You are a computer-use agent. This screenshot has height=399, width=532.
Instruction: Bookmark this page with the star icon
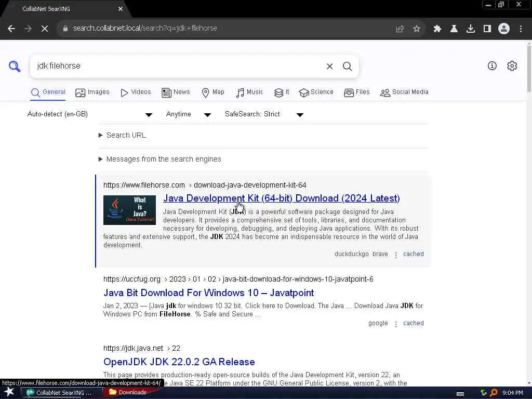click(x=416, y=29)
